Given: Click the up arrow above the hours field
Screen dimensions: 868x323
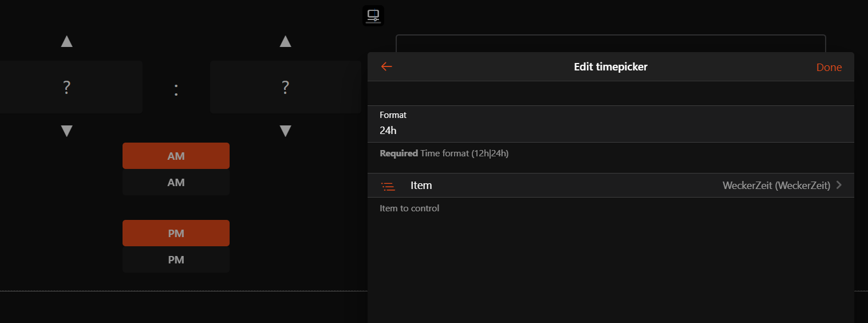Looking at the screenshot, I should pos(67,41).
